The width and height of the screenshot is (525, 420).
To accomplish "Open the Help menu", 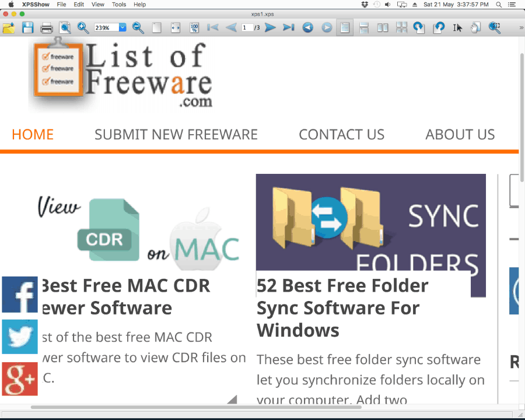I will pos(139,4).
